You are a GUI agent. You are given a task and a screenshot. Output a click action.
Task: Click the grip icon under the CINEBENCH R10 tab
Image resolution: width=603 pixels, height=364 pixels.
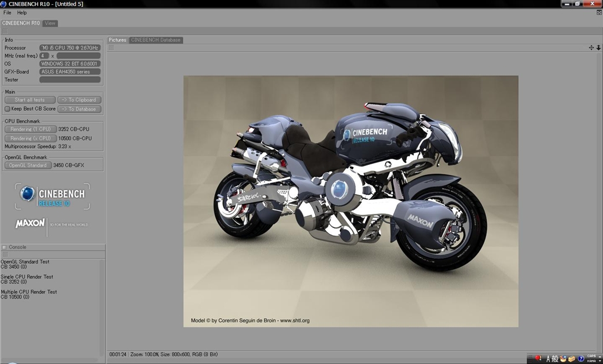(x=4, y=31)
